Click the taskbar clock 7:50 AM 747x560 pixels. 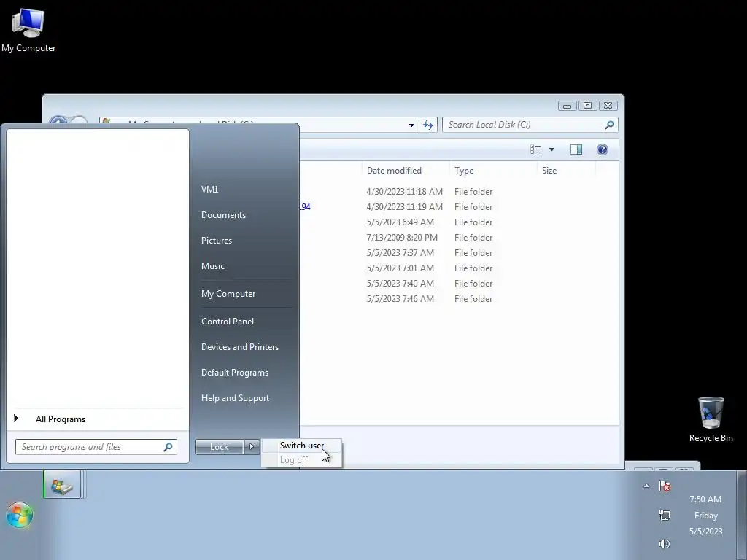pyautogui.click(x=705, y=499)
